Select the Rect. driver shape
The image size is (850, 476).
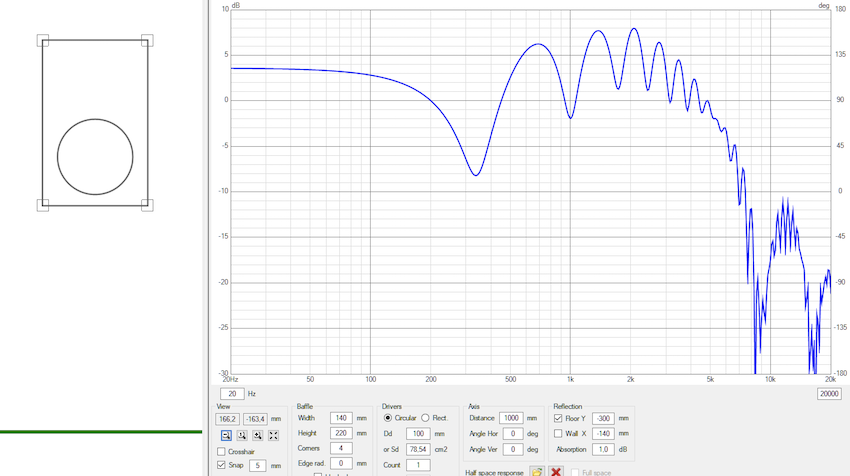point(426,418)
